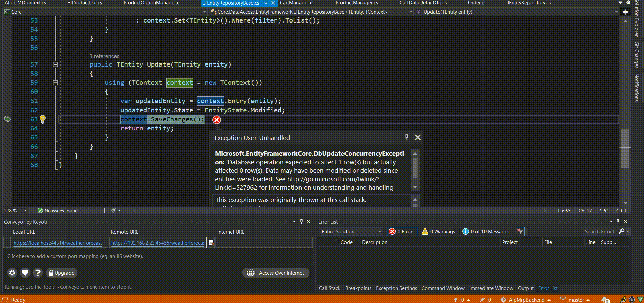
Task: Toggle the 0 Errors filter
Action: pyautogui.click(x=402, y=231)
